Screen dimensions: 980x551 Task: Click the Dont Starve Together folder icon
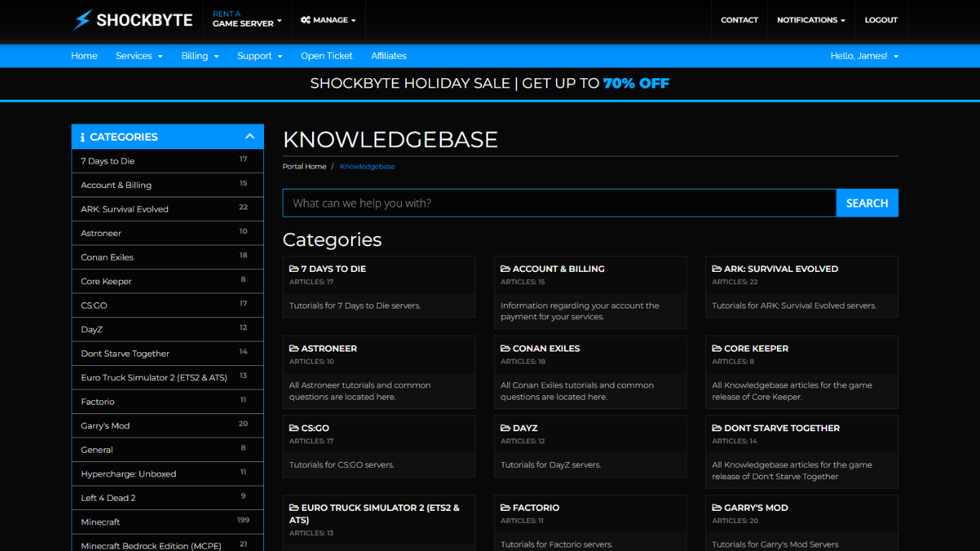(717, 428)
